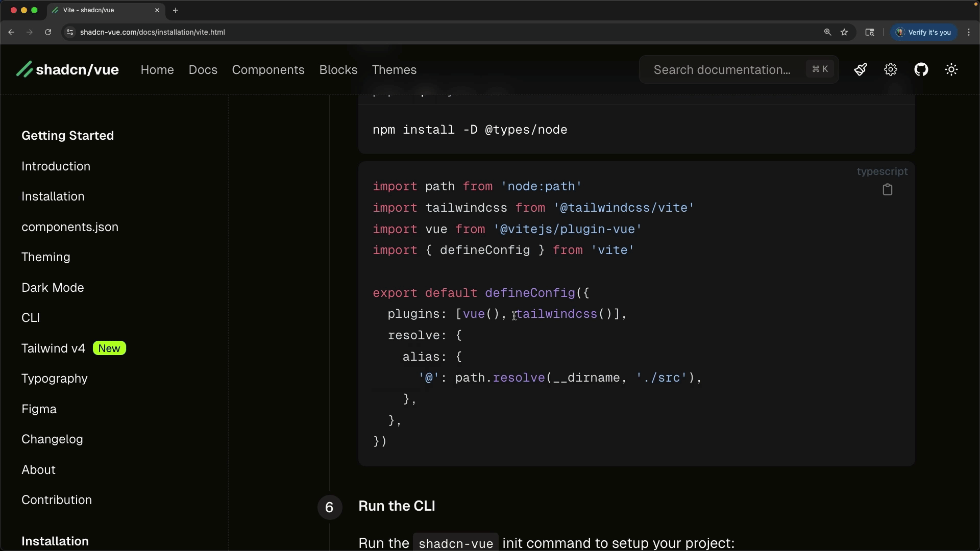Click the '@vitejs/plugin-vue' import string

[568, 230]
